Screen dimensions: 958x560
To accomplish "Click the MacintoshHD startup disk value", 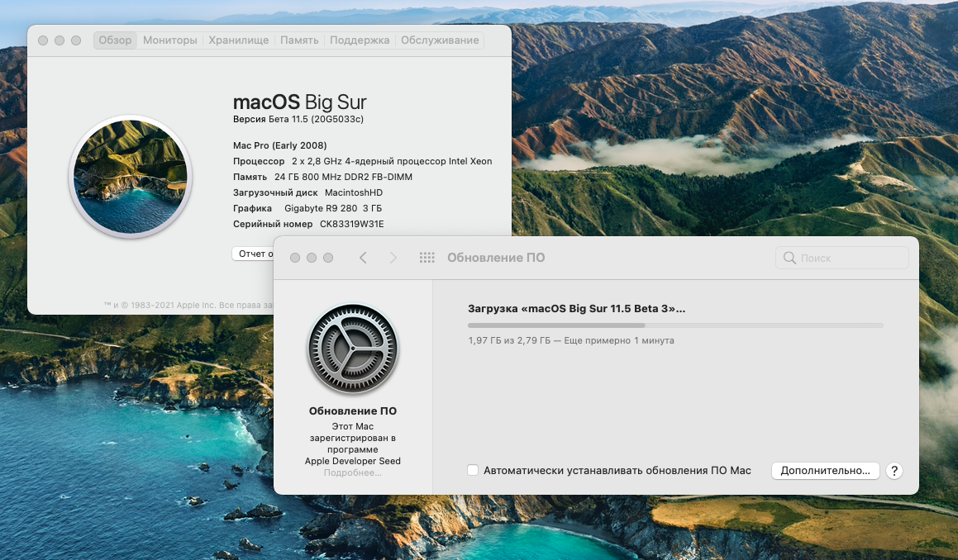I will click(354, 192).
